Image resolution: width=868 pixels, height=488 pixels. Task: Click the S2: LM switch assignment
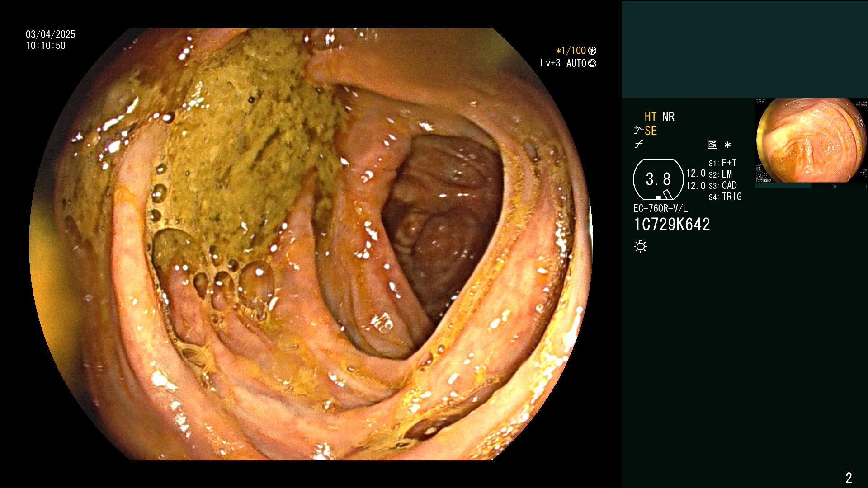720,174
